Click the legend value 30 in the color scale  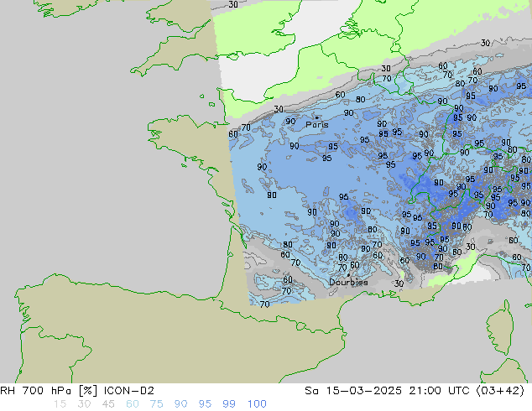84,404
